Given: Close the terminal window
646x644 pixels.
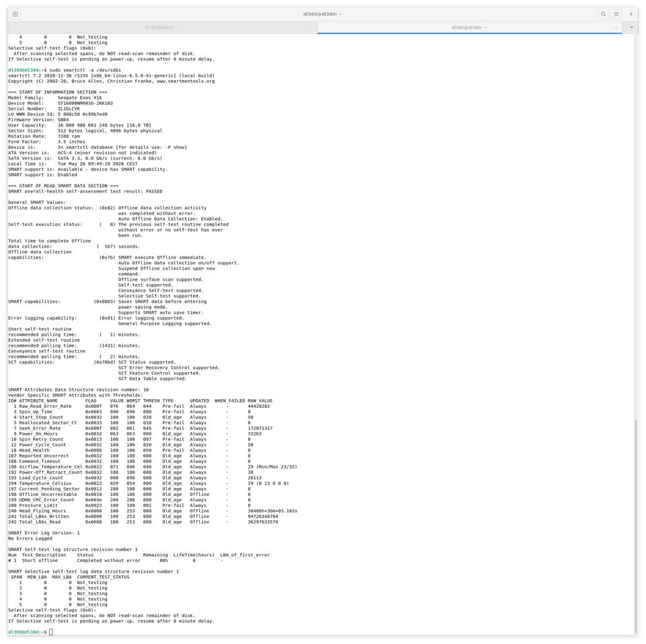Looking at the screenshot, I should pos(631,14).
